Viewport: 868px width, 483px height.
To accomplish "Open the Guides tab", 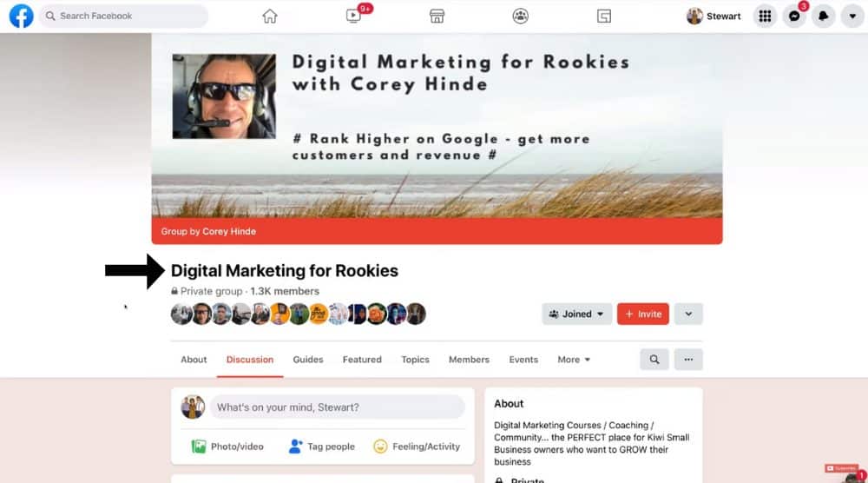I will pyautogui.click(x=308, y=360).
